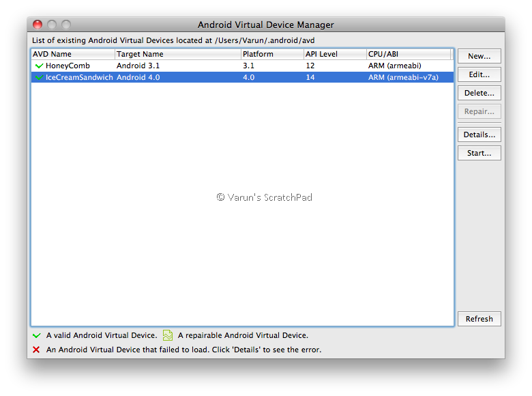Click the valid device legend checkmark icon
The width and height of the screenshot is (532, 396).
point(36,335)
